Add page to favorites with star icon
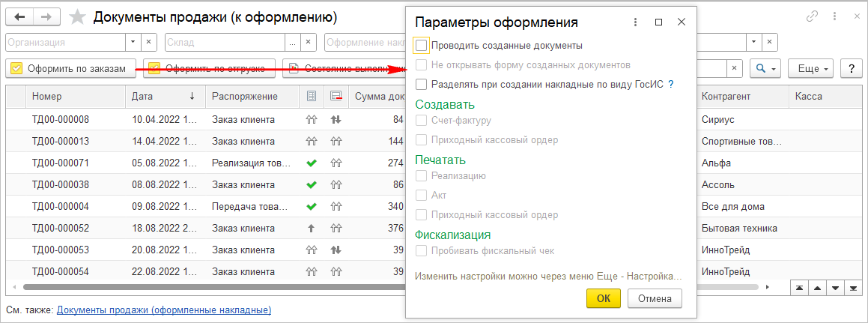The image size is (868, 323). click(77, 17)
